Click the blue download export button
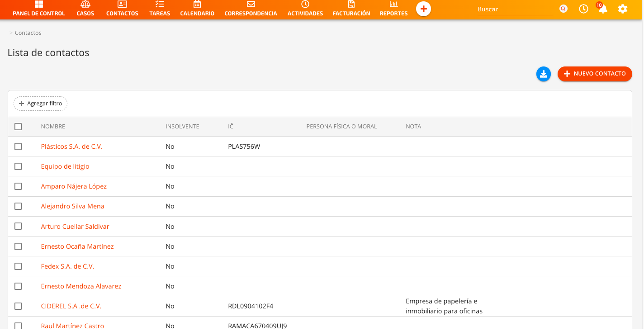Screen dimensions: 644x331 [x=544, y=74]
